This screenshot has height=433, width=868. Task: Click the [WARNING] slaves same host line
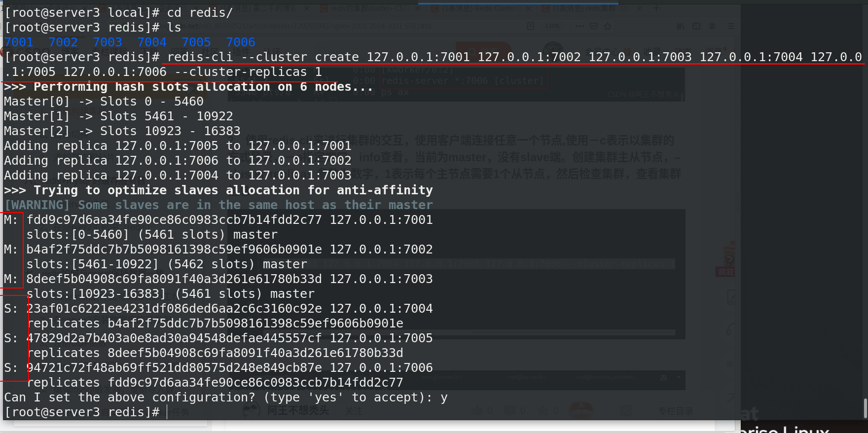(218, 205)
